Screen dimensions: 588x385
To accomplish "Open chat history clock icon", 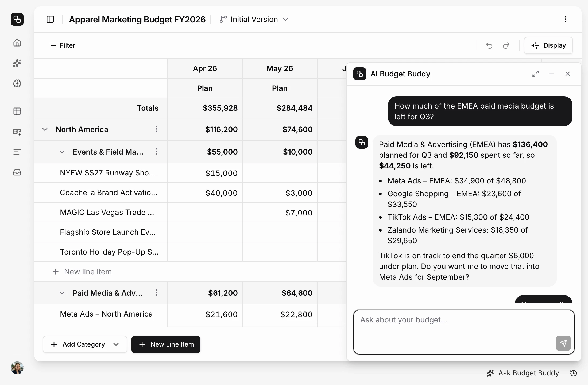I will [x=574, y=373].
